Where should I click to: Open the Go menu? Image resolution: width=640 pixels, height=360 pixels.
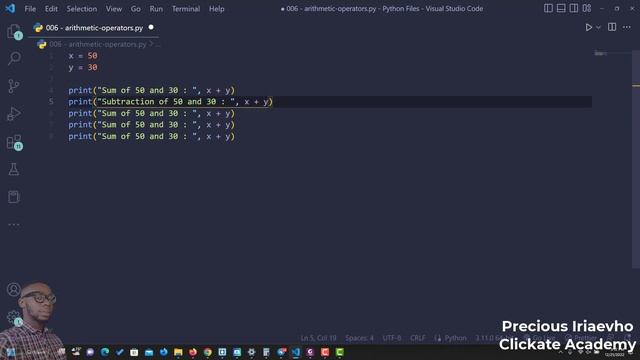pyautogui.click(x=136, y=9)
